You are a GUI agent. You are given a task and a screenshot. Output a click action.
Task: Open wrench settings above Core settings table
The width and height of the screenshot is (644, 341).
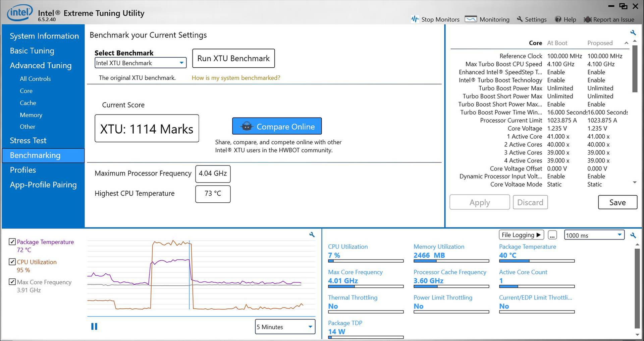tap(633, 32)
